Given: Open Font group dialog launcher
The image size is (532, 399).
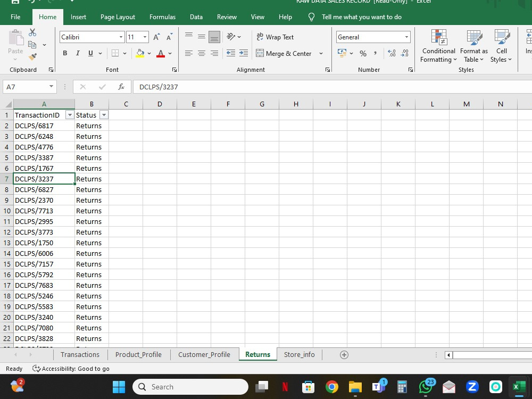Looking at the screenshot, I should point(174,70).
